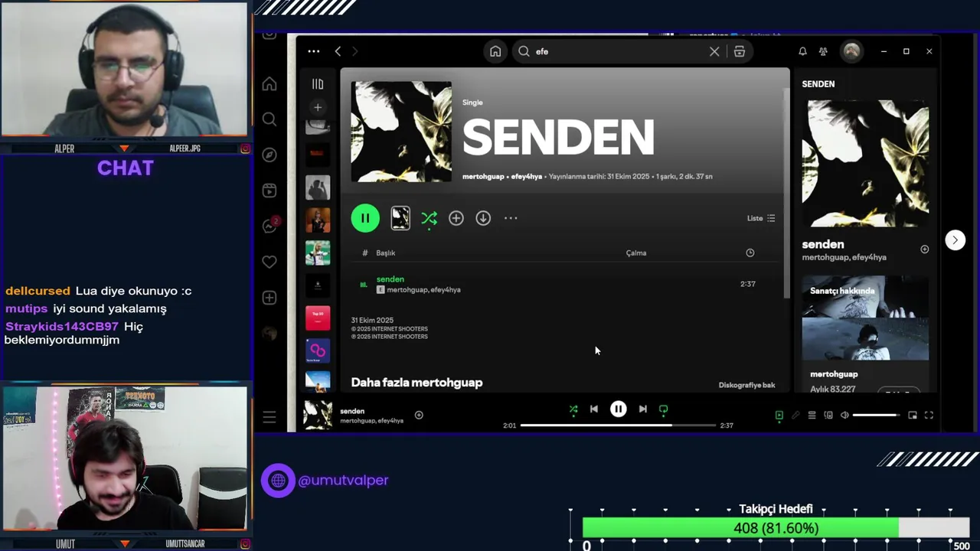The width and height of the screenshot is (980, 551).
Task: Open Spotify notifications bell
Action: [x=802, y=51]
